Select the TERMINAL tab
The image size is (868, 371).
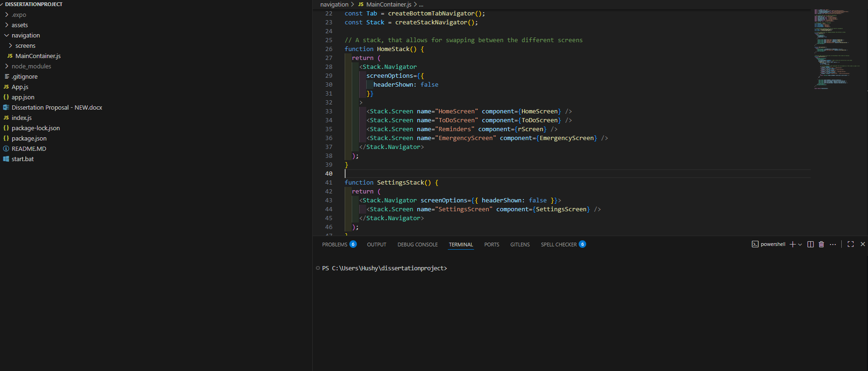coord(461,245)
